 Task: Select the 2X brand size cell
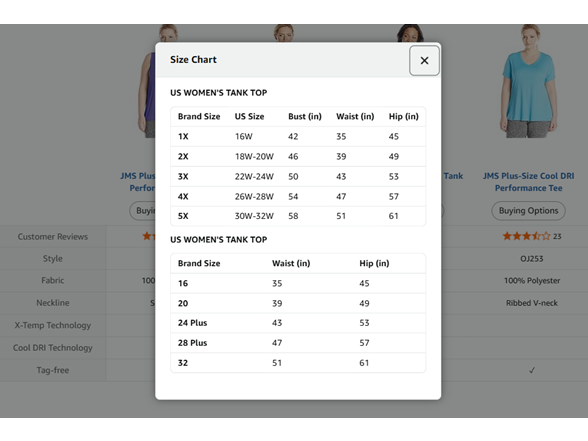[x=183, y=156]
